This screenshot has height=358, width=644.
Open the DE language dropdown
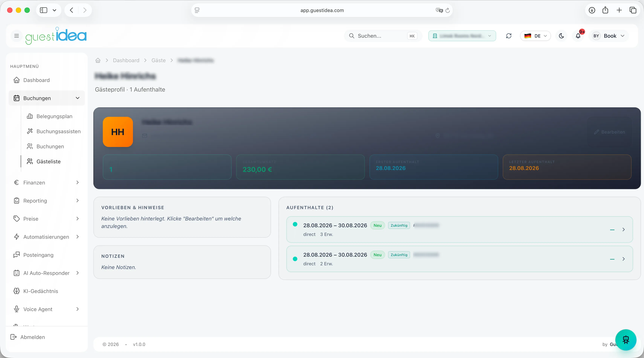pyautogui.click(x=535, y=36)
